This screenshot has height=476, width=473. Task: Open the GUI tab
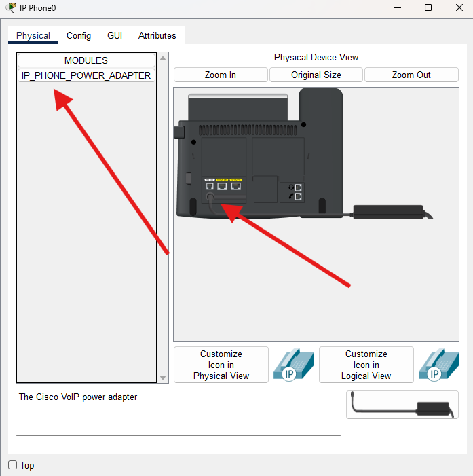tap(115, 35)
